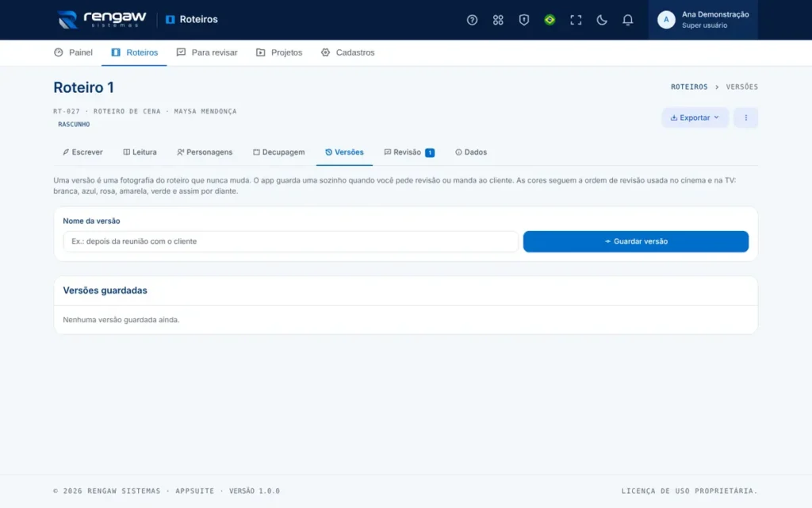Screen dimensions: 812x508
Task: Expand the Exportar dropdown
Action: (x=695, y=117)
